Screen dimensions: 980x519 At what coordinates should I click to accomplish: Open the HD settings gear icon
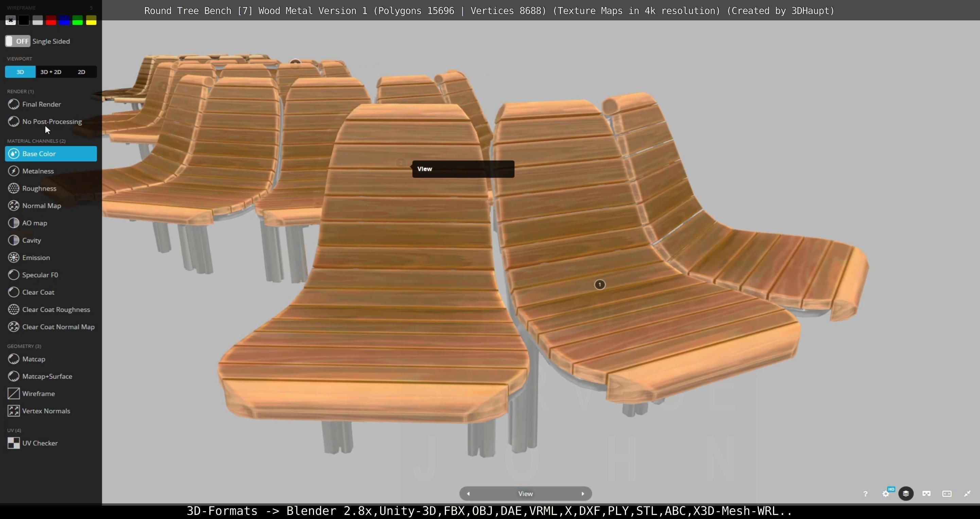[886, 494]
